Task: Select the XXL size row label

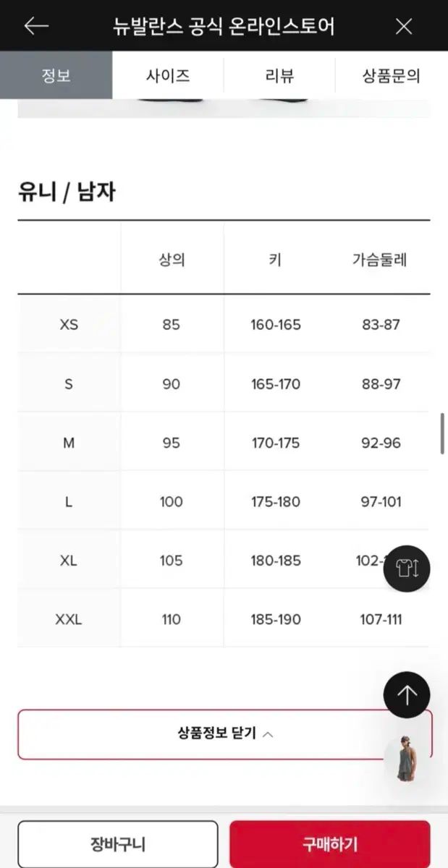Action: (69, 619)
